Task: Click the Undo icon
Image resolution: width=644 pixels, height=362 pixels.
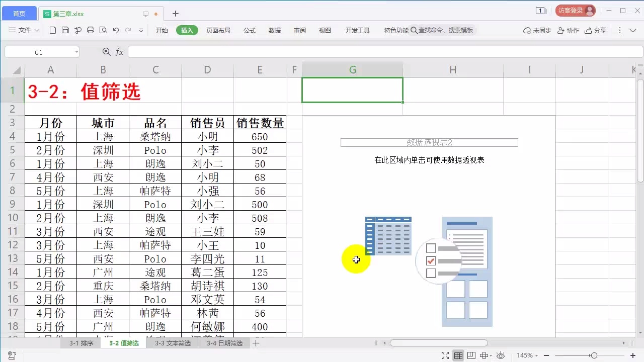Action: click(117, 30)
